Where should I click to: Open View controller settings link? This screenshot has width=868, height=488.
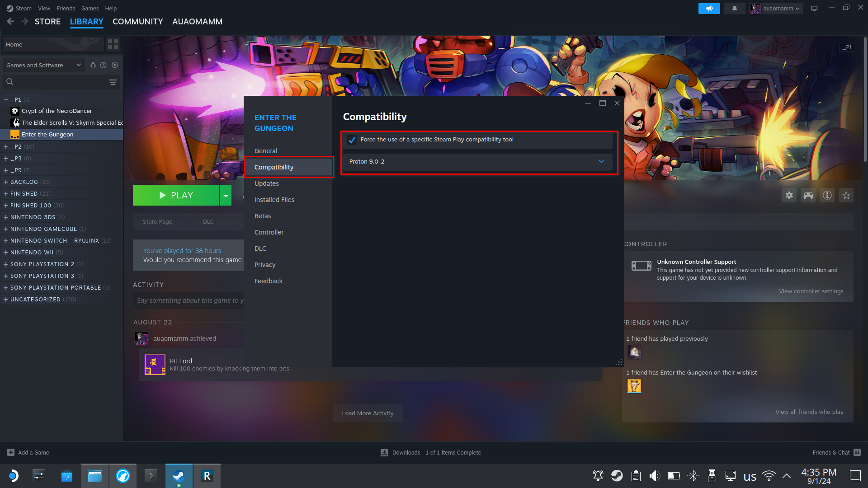point(811,291)
